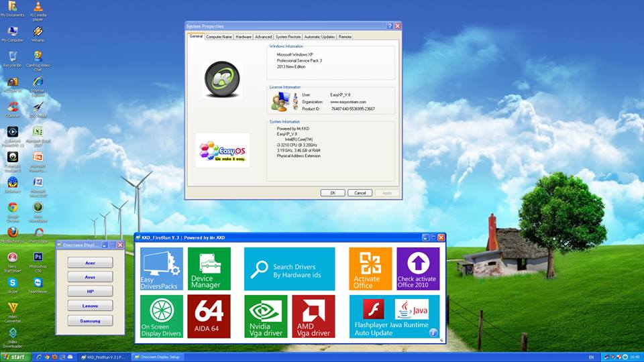This screenshot has width=644, height=362.
Task: Open the Nvidia Vga driver tile
Action: [x=266, y=316]
